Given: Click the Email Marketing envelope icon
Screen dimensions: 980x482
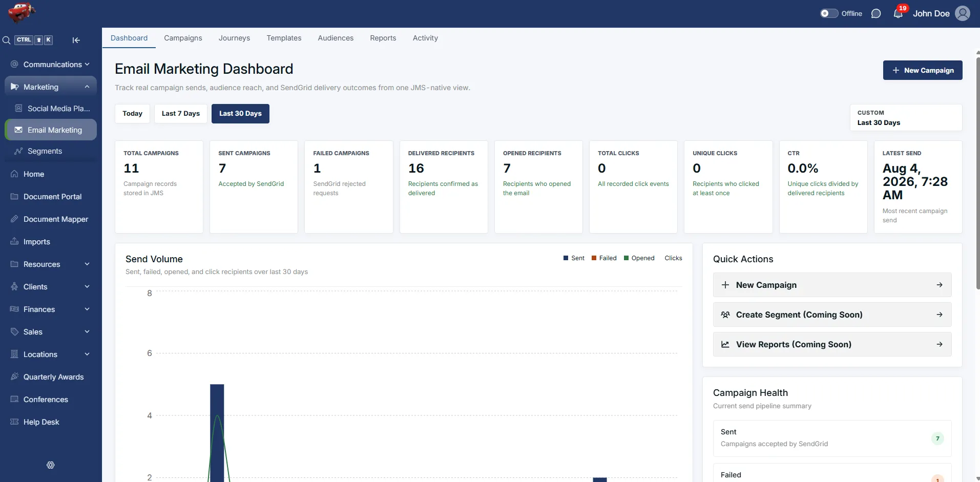Looking at the screenshot, I should point(18,130).
